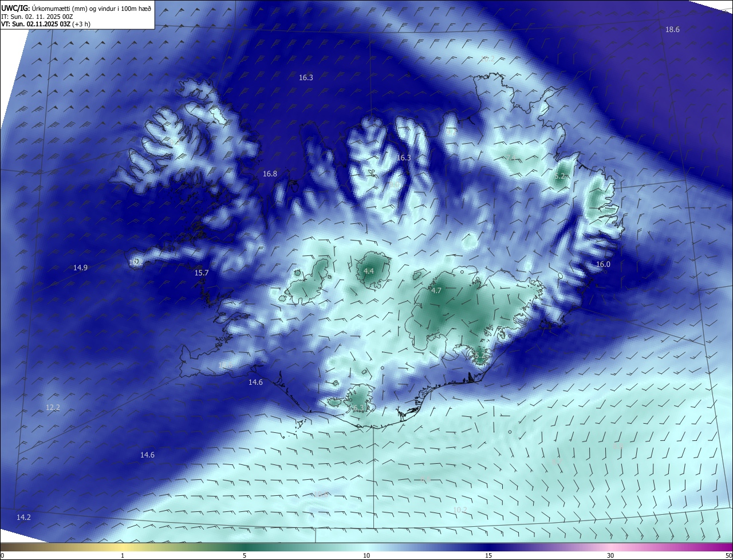The height and width of the screenshot is (560, 733).
Task: Click the colour scale tick labelled 15
Action: [x=488, y=556]
